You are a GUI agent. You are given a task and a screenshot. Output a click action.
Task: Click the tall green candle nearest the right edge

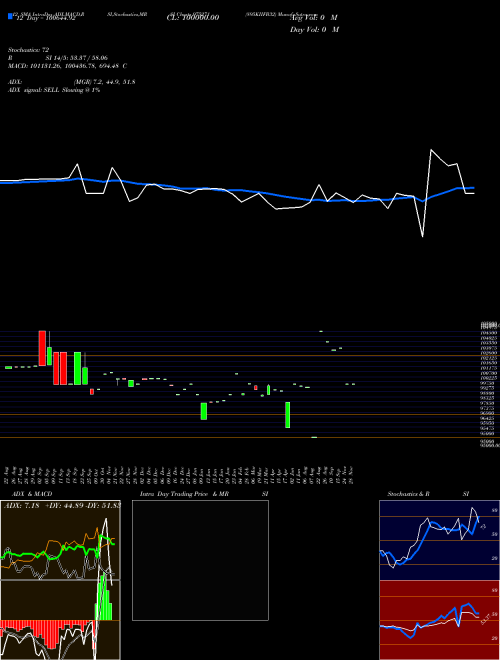287,415
